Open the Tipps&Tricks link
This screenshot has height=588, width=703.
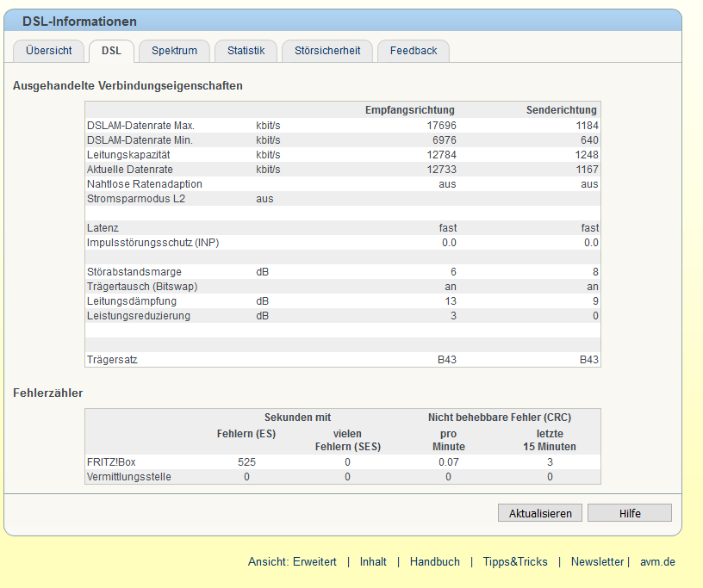[x=515, y=562]
